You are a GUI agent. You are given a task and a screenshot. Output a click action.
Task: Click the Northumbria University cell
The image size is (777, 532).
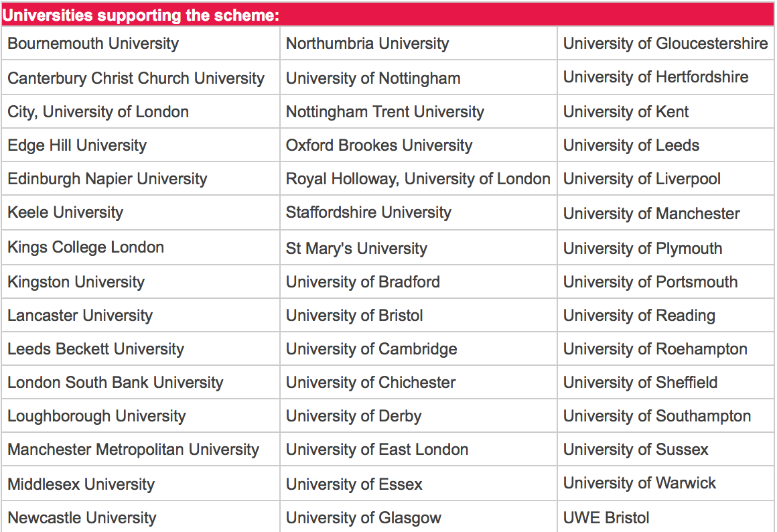pyautogui.click(x=367, y=44)
